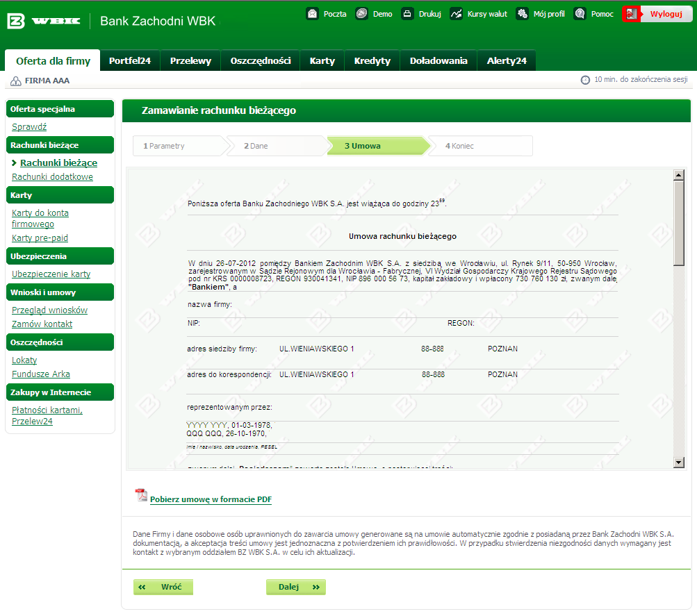Click the Wróć back button

(x=163, y=587)
